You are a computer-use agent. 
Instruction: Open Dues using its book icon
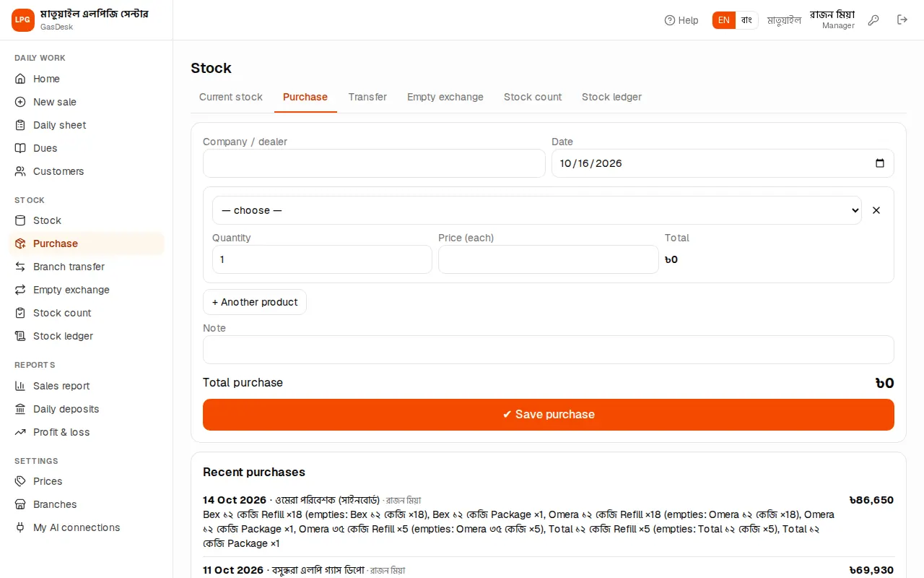click(x=20, y=148)
